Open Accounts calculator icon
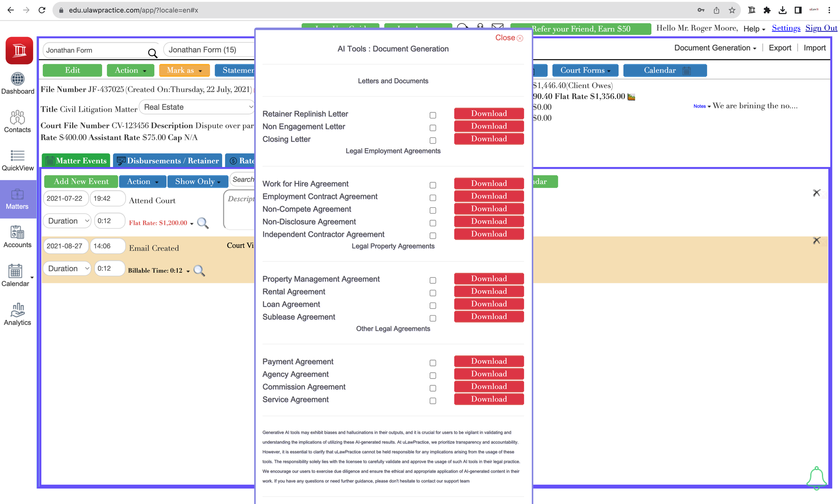This screenshot has height=504, width=840. click(x=17, y=232)
